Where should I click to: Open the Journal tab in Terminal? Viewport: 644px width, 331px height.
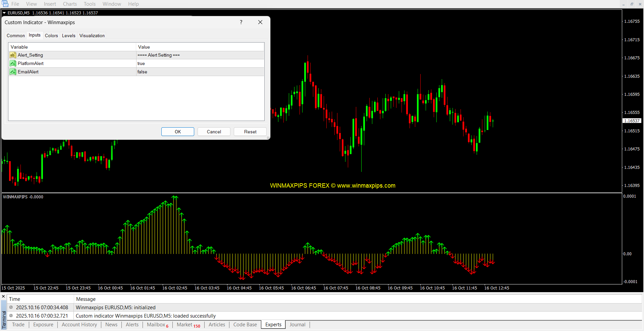point(297,325)
